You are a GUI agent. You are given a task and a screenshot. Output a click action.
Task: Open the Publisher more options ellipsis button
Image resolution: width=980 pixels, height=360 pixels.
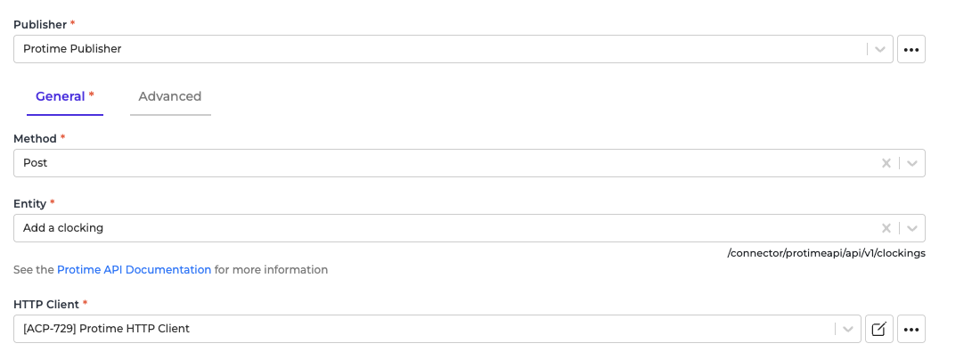coord(911,49)
